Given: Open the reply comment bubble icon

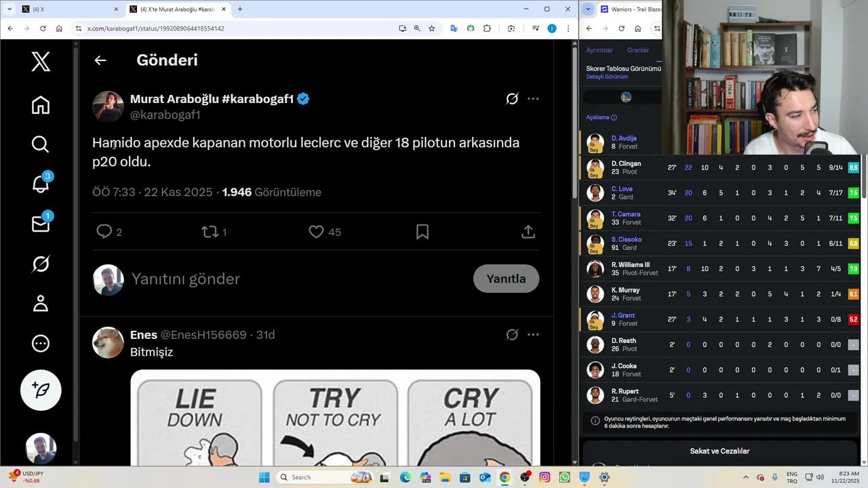Looking at the screenshot, I should click(104, 232).
